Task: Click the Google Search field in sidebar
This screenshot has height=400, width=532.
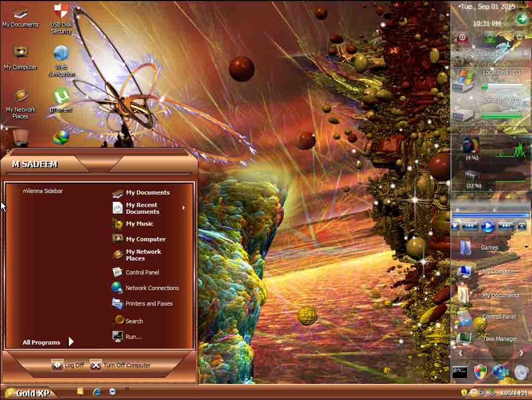Action: pyautogui.click(x=490, y=53)
